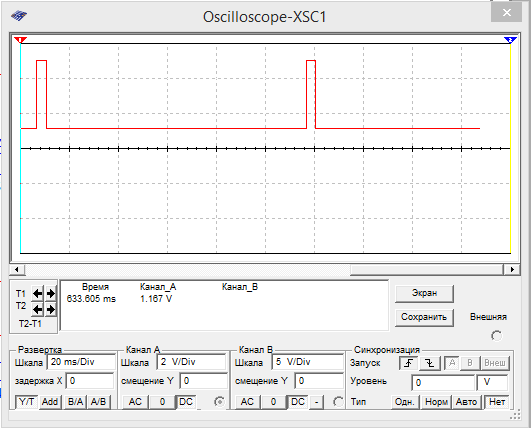Click the Время column header
The width and height of the screenshot is (531, 428).
tap(95, 287)
